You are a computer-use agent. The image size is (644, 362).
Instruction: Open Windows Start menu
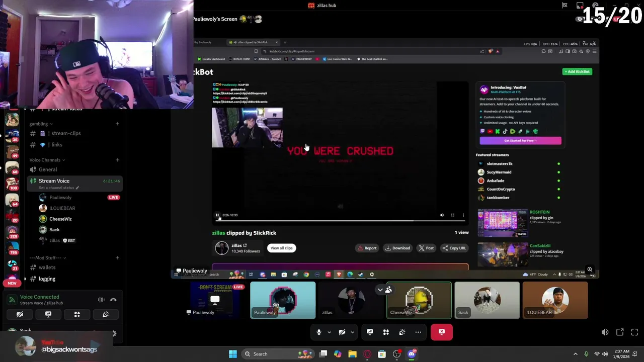click(x=232, y=354)
